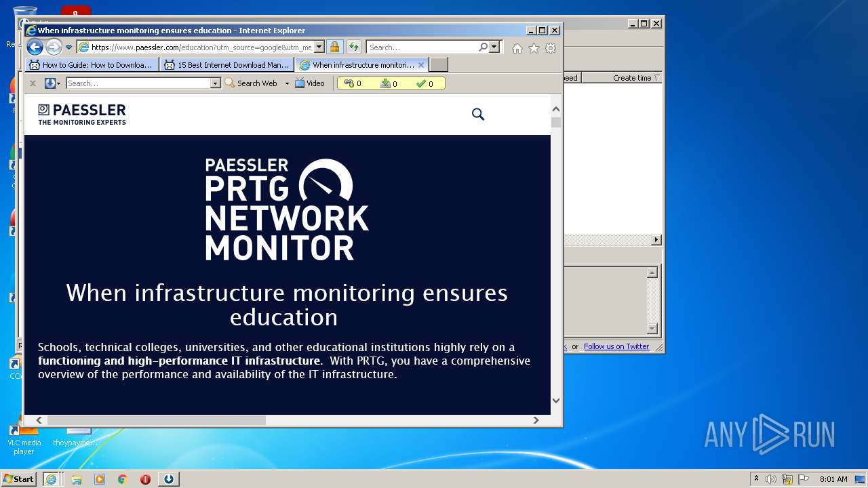Click the page horizontal scroll left arrow

(x=39, y=420)
